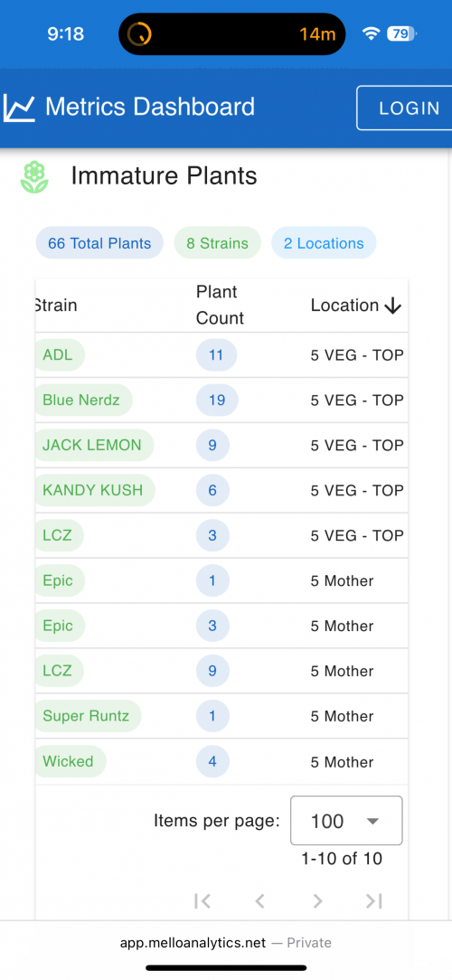
Task: Click the Plant Count column header
Action: [220, 305]
